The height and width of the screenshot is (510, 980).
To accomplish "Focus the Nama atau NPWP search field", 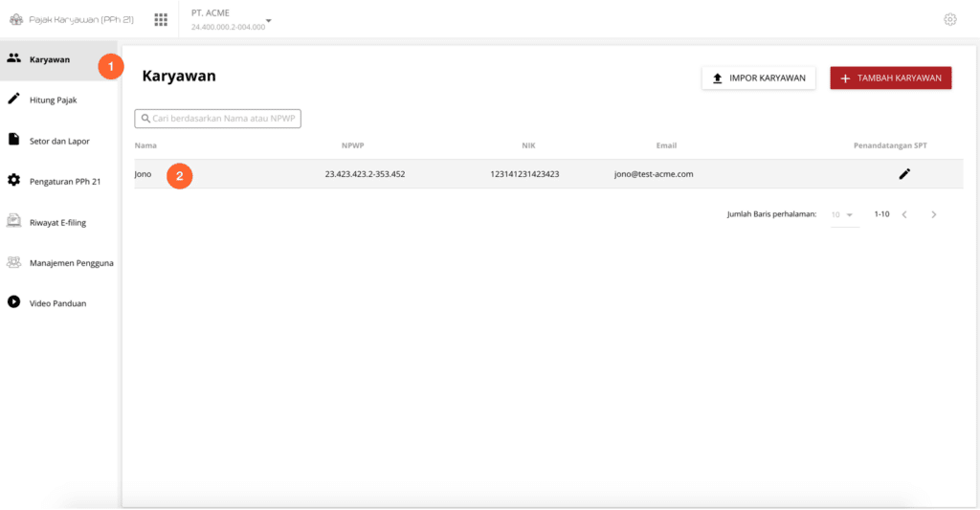I will [217, 119].
